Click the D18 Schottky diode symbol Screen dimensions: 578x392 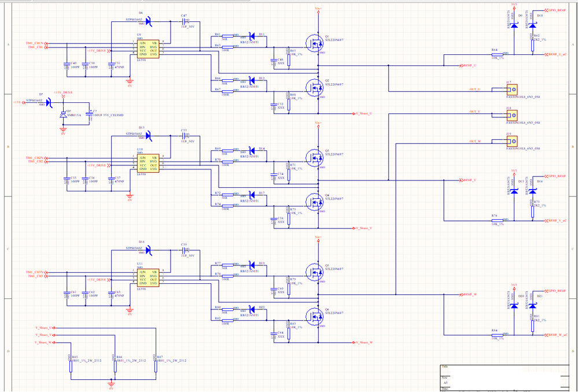[x=149, y=250]
